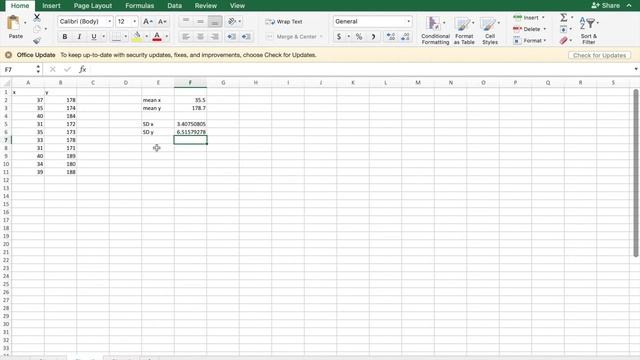Open Merge & Center dropdown arrow
The width and height of the screenshot is (640, 360).
(321, 37)
